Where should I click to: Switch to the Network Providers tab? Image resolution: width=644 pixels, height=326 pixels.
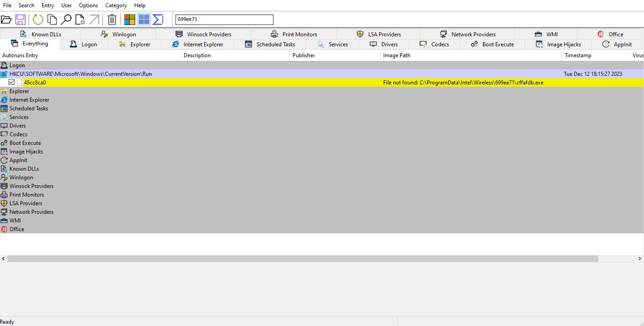tap(468, 34)
